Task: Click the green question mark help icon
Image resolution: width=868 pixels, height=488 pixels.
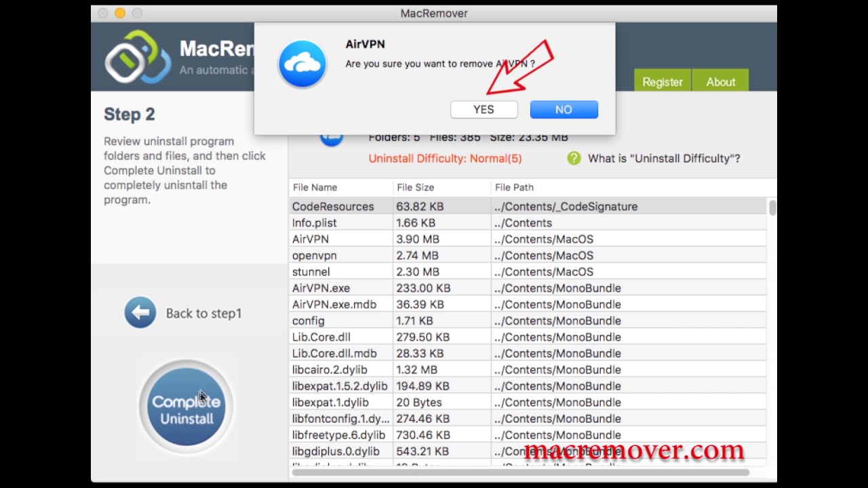Action: coord(574,158)
